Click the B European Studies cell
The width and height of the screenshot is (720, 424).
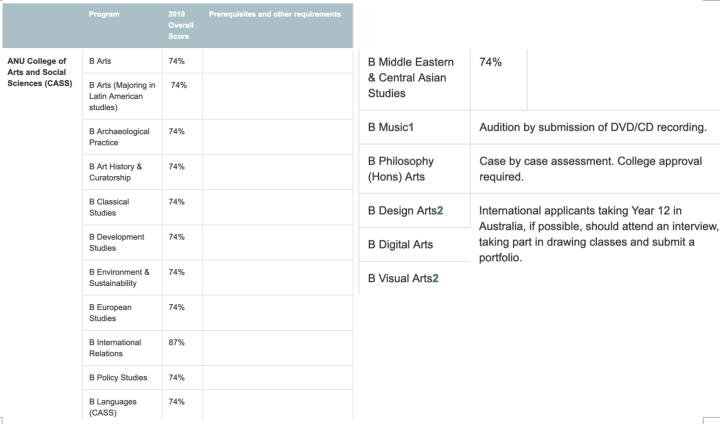pyautogui.click(x=122, y=313)
